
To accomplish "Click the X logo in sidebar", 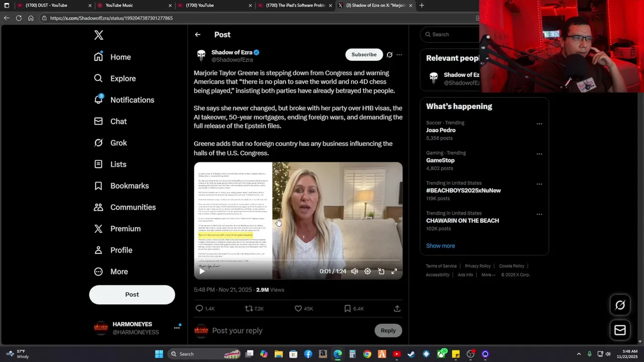I will [x=99, y=35].
